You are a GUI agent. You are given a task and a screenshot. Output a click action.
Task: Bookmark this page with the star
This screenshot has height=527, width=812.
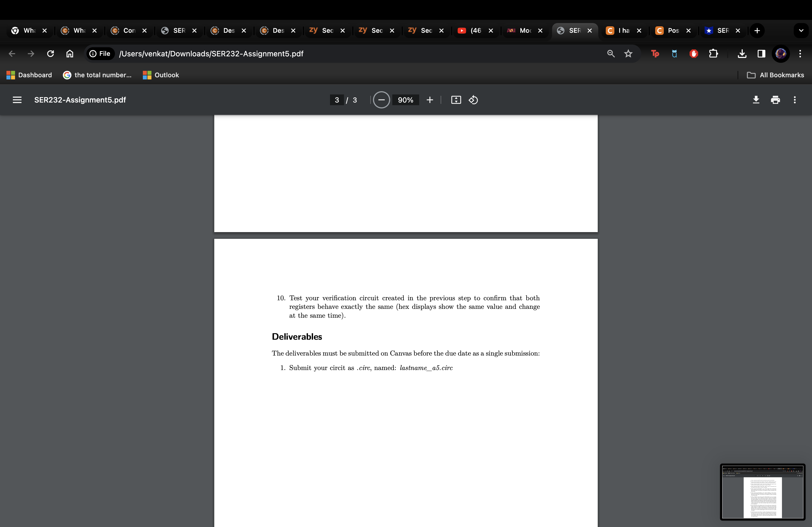point(628,53)
